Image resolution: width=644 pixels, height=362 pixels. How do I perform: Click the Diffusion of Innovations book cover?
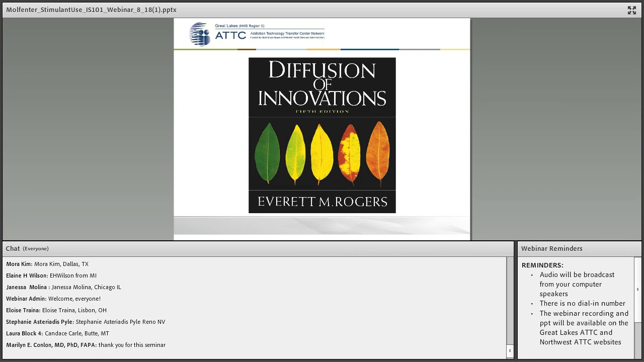(x=322, y=135)
